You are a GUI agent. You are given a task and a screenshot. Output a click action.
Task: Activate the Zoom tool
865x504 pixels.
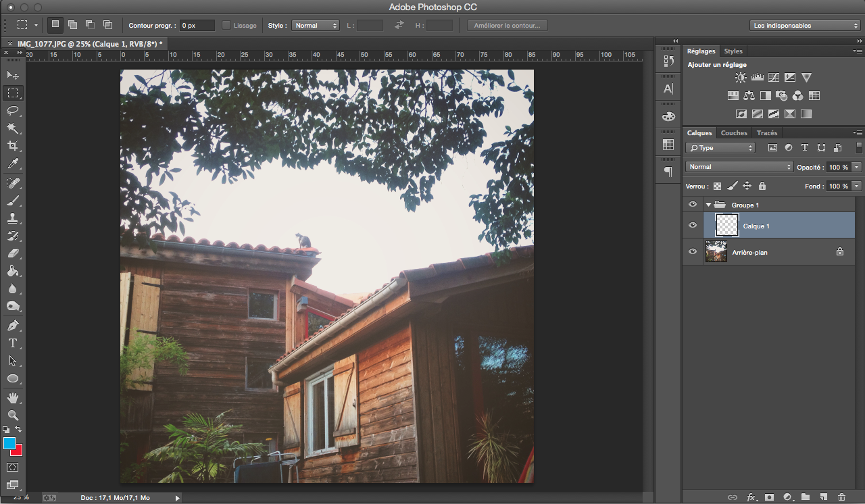(x=13, y=415)
